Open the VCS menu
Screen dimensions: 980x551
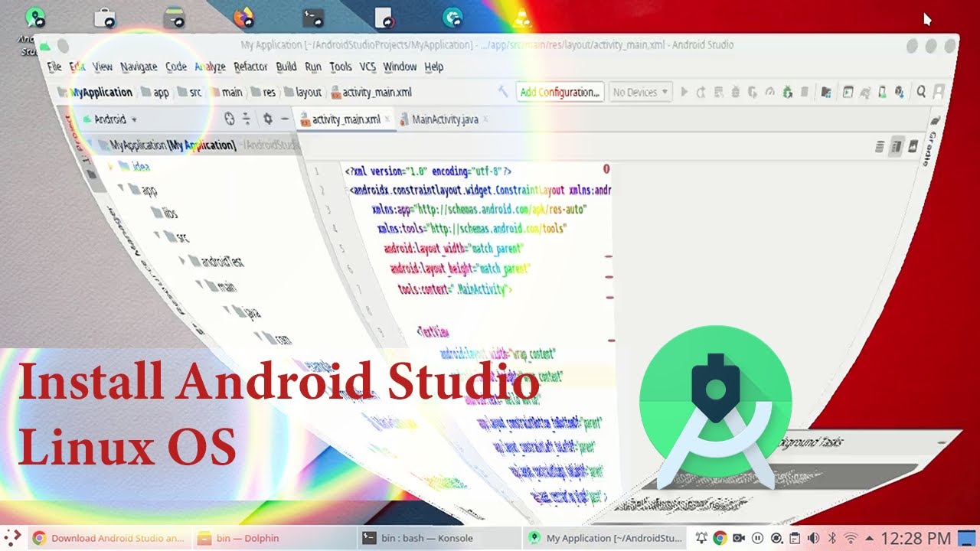[367, 67]
